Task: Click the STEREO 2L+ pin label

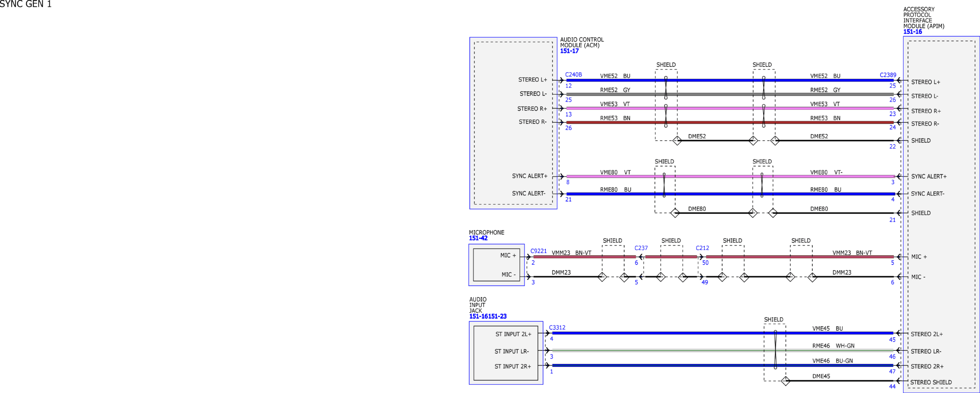Action: click(x=927, y=334)
